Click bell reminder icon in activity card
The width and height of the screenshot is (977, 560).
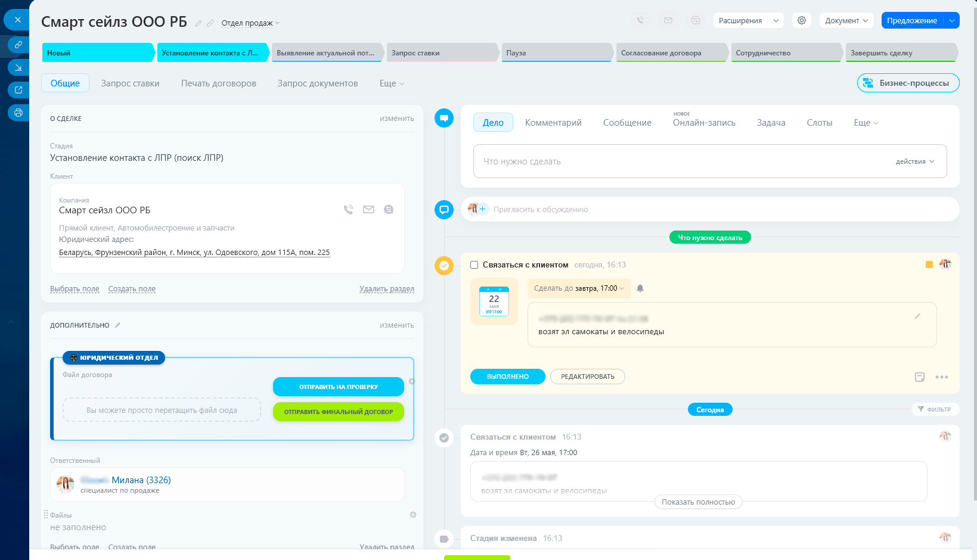point(640,288)
